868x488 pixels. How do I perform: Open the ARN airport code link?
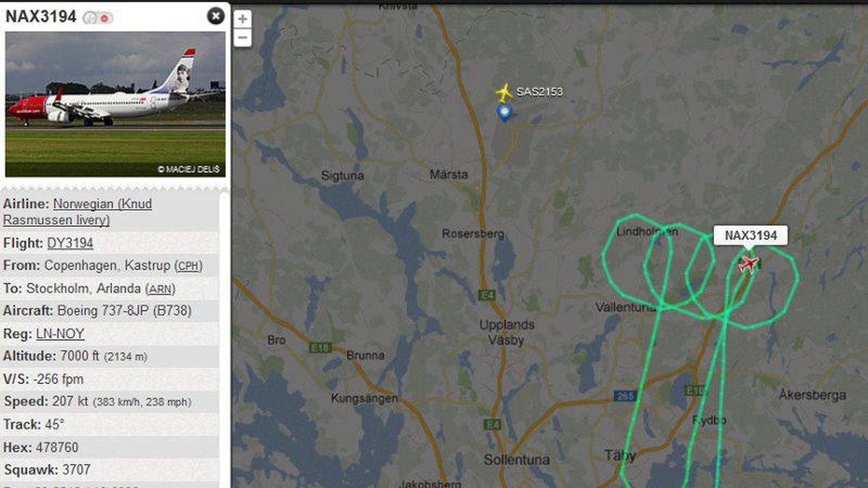coord(161,288)
